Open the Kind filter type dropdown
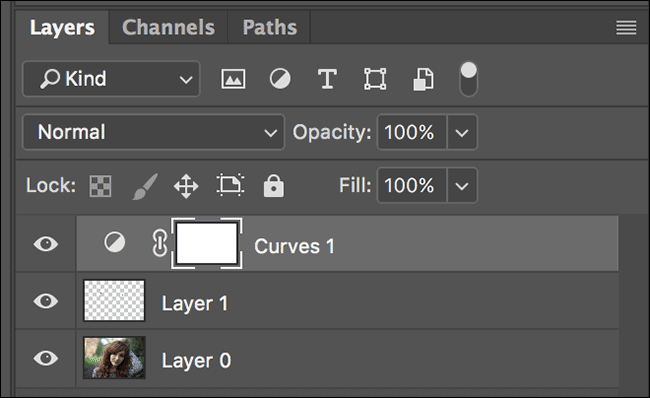The height and width of the screenshot is (398, 650). click(112, 79)
